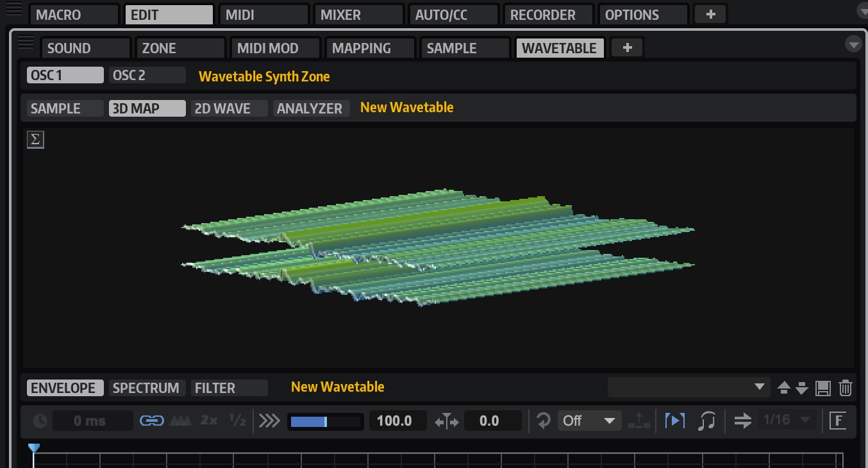Screen dimensions: 868x468
Task: Click the loop arrow icon beside Off
Action: pyautogui.click(x=544, y=421)
